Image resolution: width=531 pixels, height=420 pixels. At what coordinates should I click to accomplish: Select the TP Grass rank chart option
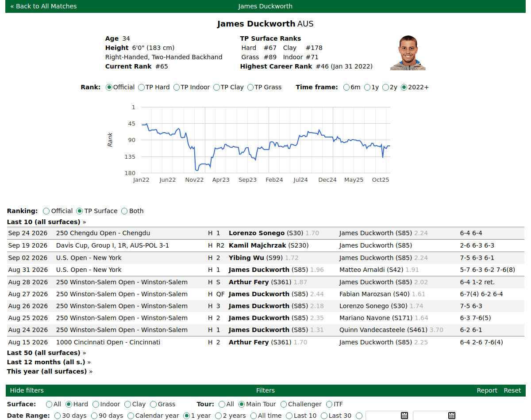tap(250, 87)
